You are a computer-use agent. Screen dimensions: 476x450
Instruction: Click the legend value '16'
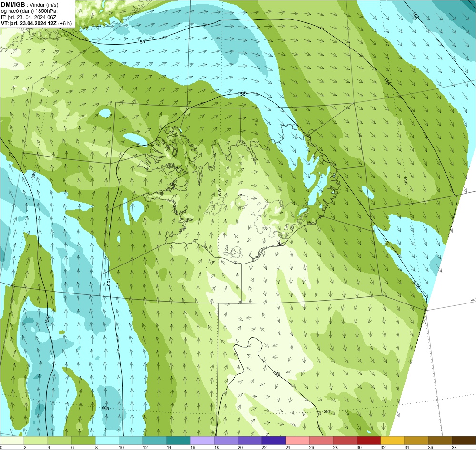pos(192,447)
